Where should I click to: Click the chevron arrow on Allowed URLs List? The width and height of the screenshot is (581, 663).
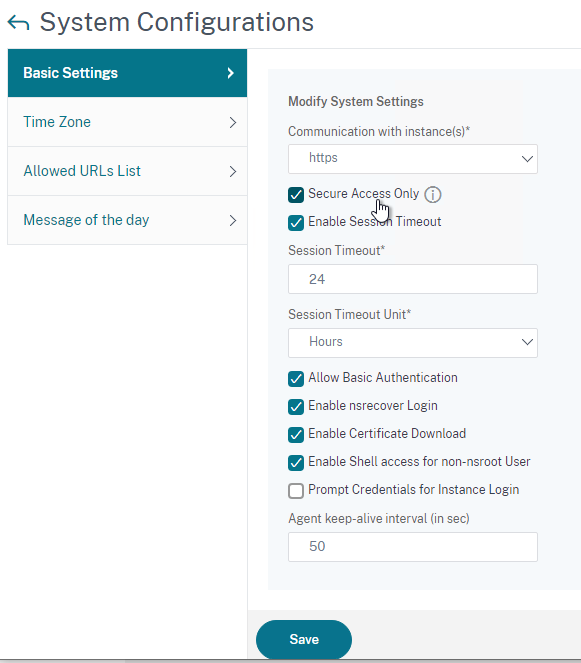[233, 172]
